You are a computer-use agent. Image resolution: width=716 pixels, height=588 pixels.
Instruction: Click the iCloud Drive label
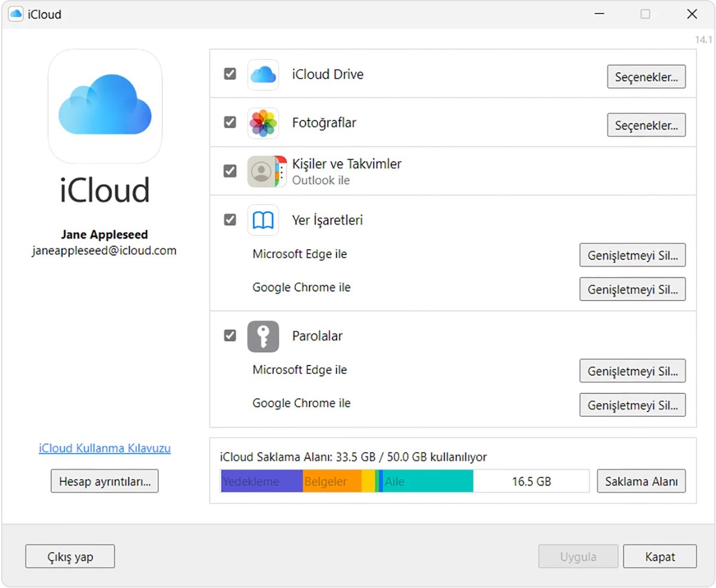(328, 75)
